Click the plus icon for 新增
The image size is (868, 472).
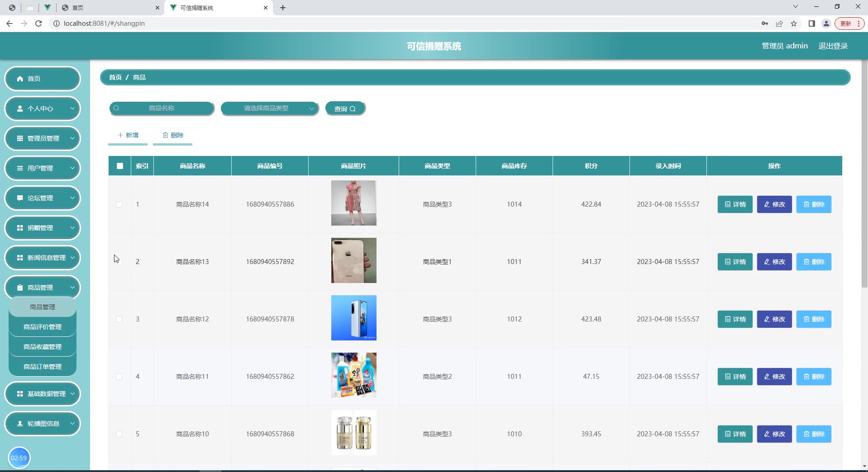point(120,135)
